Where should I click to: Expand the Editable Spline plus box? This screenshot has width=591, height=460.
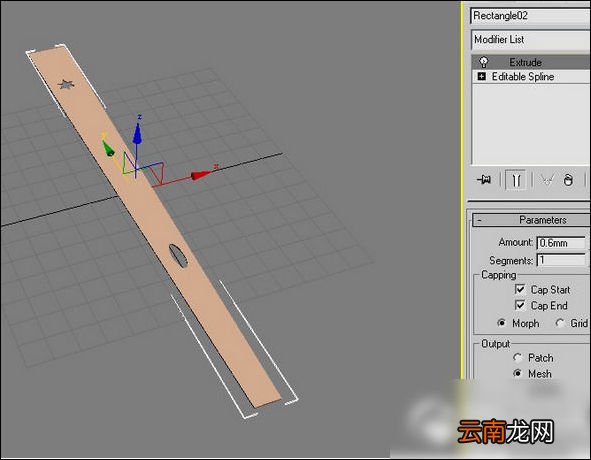click(481, 76)
